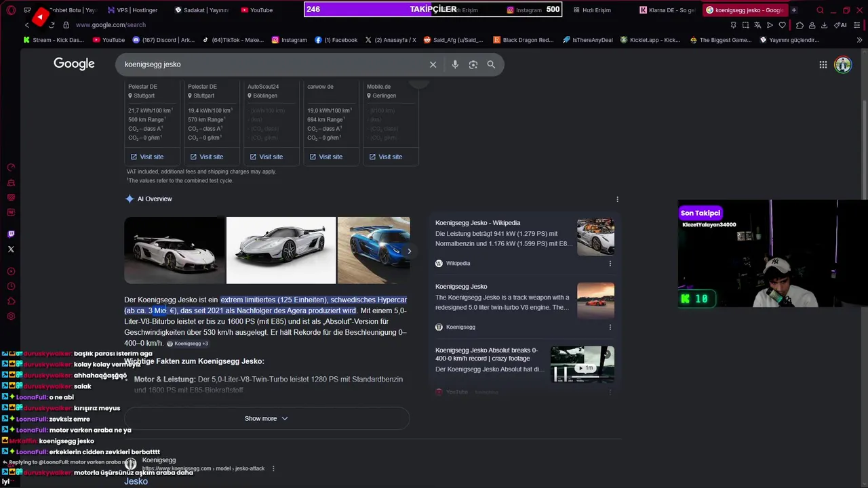Open options for the koenigsegg.com result
The width and height of the screenshot is (868, 488).
[273, 468]
